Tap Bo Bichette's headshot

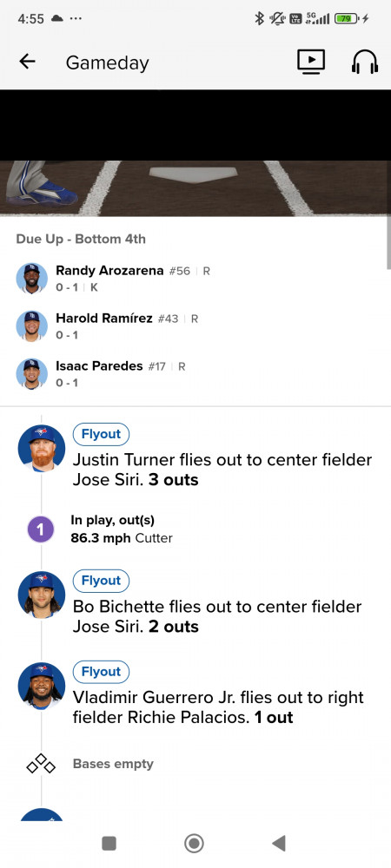click(42, 595)
